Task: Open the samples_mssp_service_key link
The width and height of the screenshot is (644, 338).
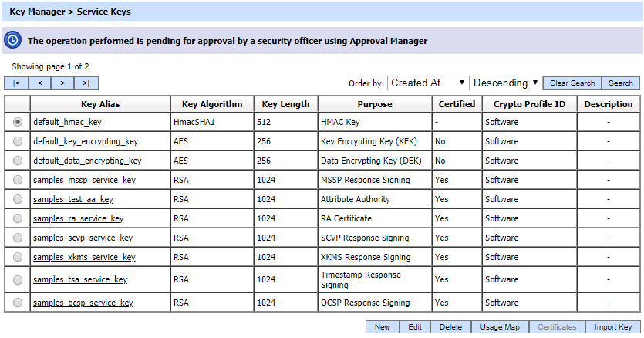Action: point(84,180)
